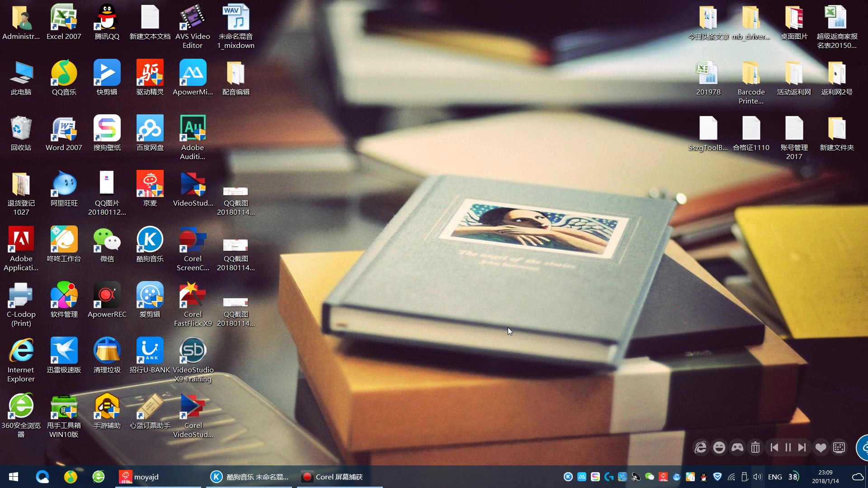Select the ApowerMirror desktop icon
The width and height of the screenshot is (868, 488).
pos(193,78)
